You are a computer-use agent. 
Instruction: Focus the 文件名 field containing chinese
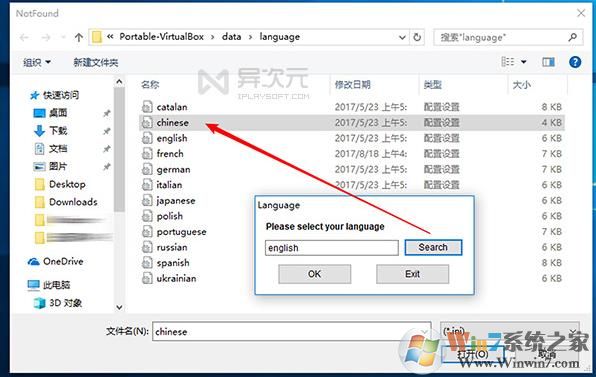coord(292,331)
